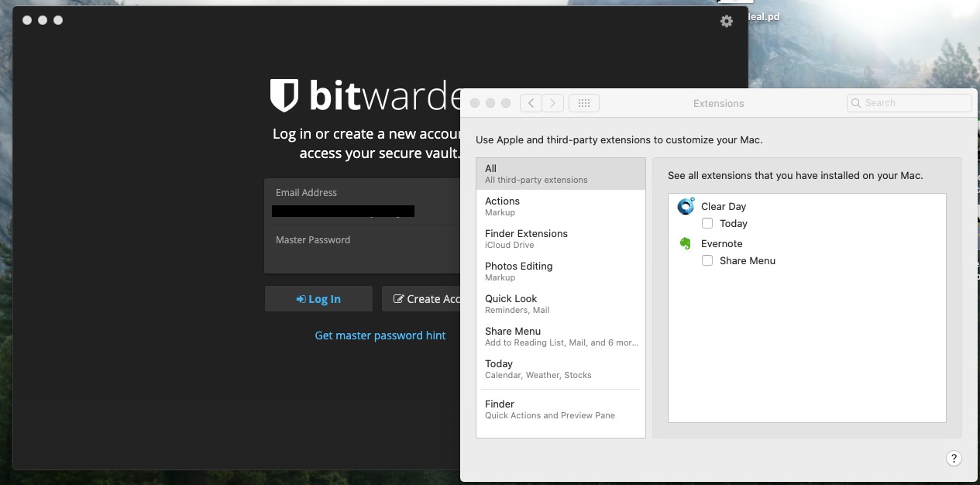
Task: Open help via the question mark button
Action: [x=954, y=458]
